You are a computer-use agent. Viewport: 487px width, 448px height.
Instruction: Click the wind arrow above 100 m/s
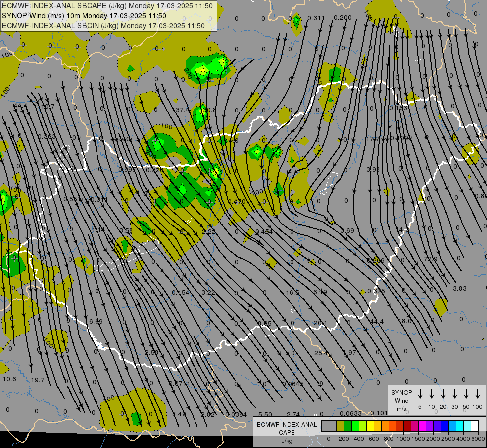coord(478,394)
